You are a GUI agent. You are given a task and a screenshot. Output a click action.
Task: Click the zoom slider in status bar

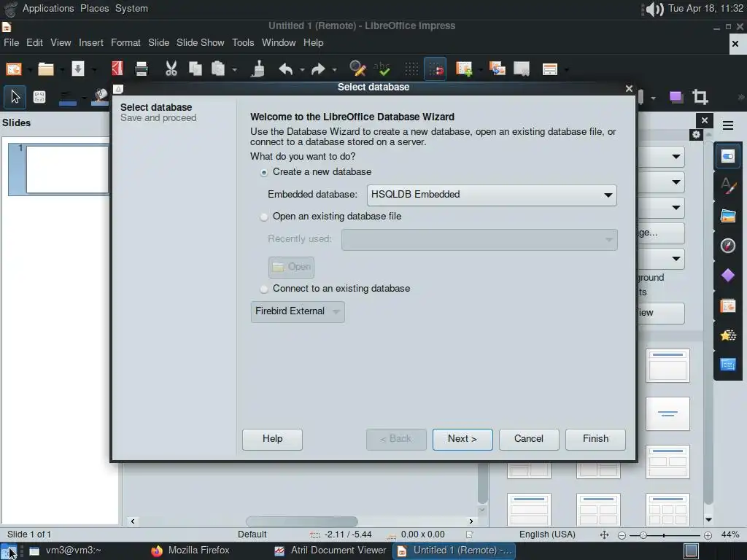pyautogui.click(x=664, y=535)
